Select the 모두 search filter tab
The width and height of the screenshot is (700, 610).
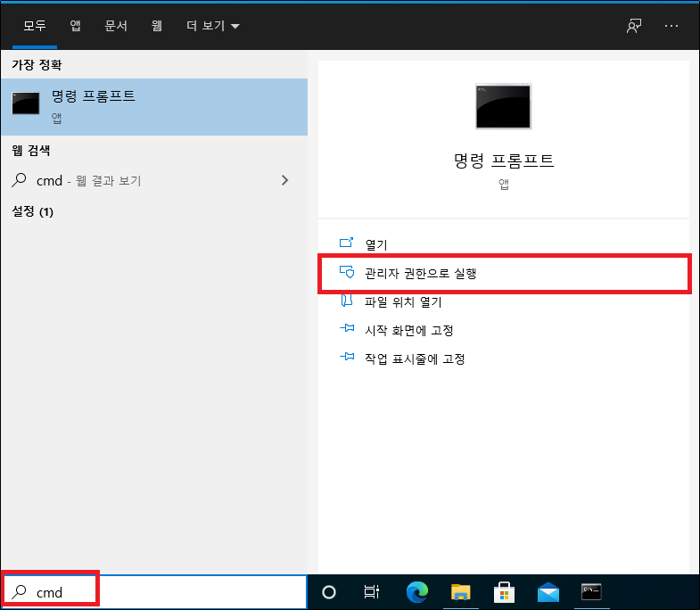[35, 26]
